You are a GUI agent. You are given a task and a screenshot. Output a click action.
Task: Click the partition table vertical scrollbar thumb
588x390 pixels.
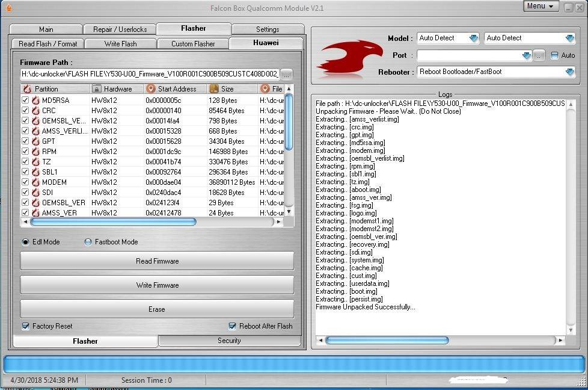[x=289, y=122]
